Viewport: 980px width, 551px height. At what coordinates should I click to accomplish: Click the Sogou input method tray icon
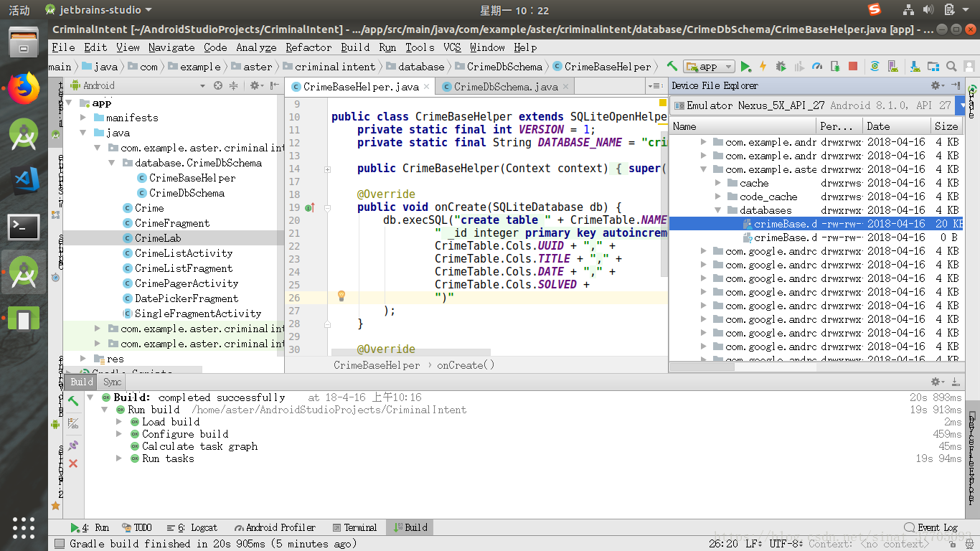[x=874, y=9]
